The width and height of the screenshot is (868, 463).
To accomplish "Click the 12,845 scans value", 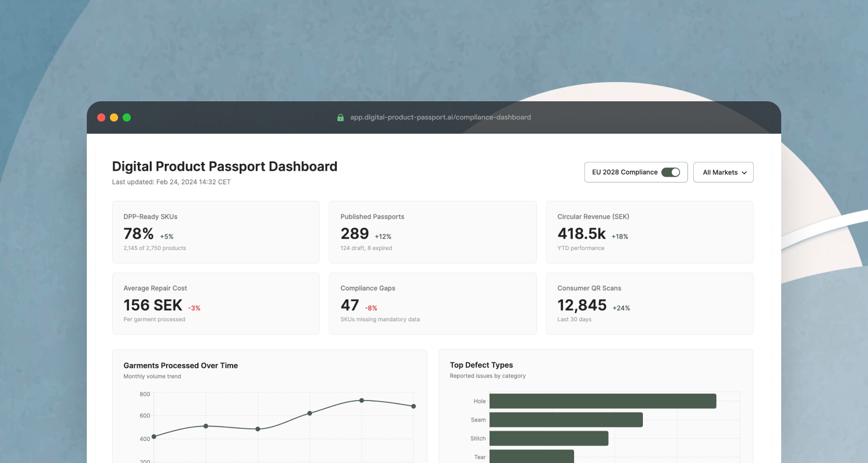I will (582, 305).
